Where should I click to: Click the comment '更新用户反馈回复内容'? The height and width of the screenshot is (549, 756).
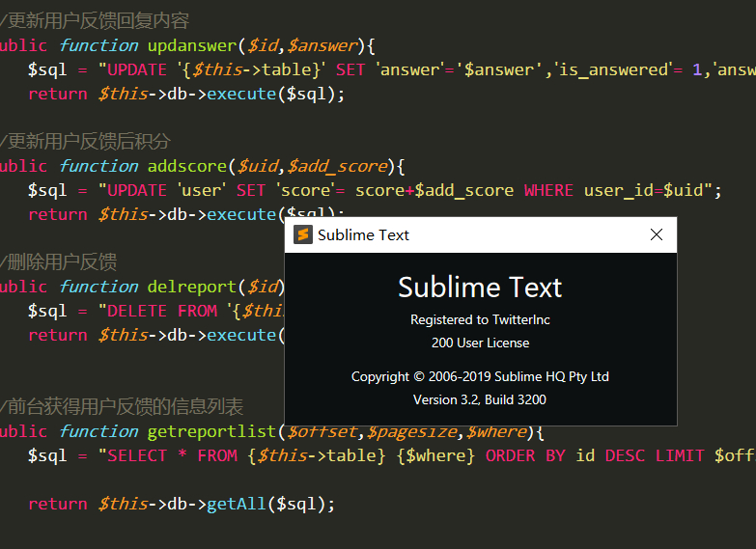98,20
